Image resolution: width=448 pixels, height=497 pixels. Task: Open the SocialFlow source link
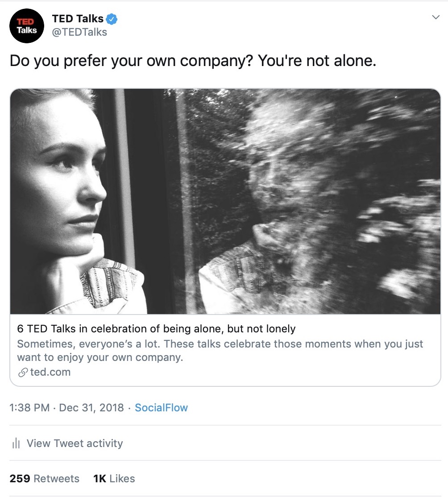pos(161,408)
